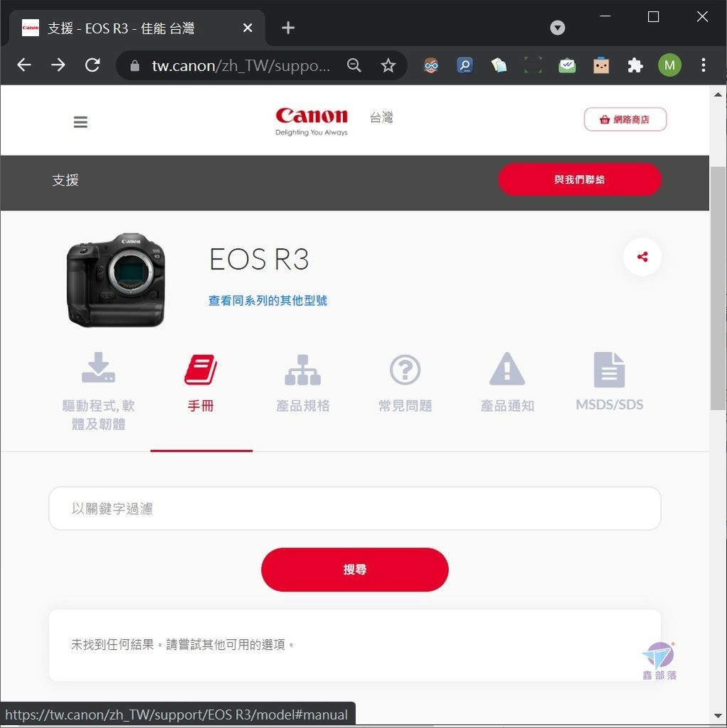Open the 產品通知 tab
Viewport: 727px width, 728px height.
(x=507, y=383)
